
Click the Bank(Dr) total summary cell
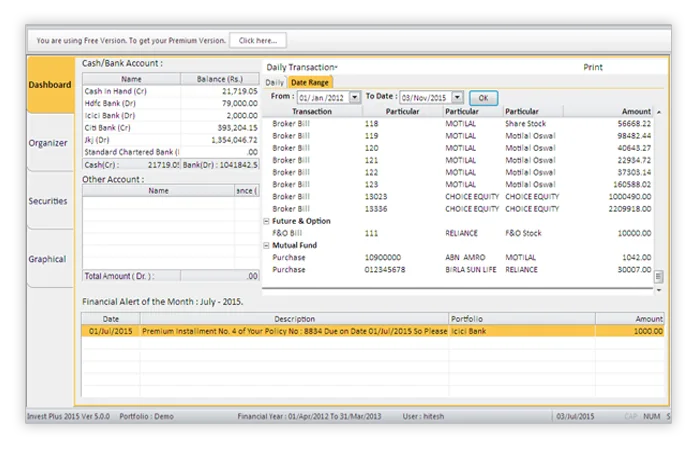220,165
